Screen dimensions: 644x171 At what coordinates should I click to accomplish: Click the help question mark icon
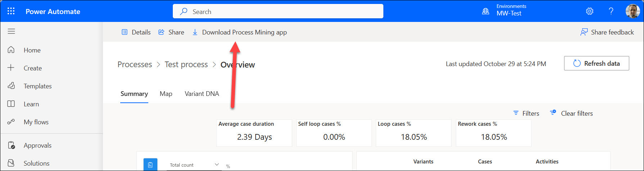point(611,11)
